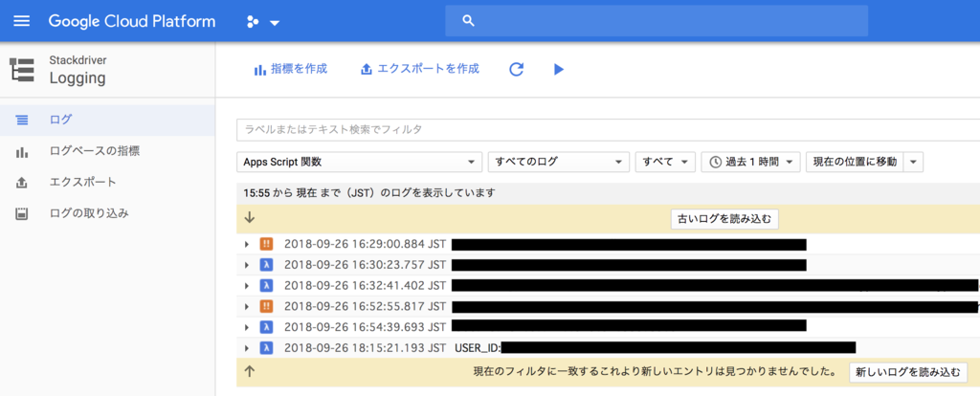Viewport: 980px width, 396px height.
Task: Open ログベースの指標 in the sidebar
Action: pyautogui.click(x=107, y=151)
